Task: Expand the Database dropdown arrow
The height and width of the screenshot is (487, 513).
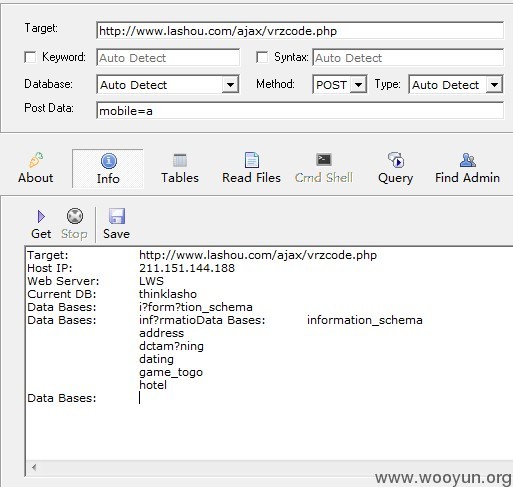Action: click(x=230, y=85)
